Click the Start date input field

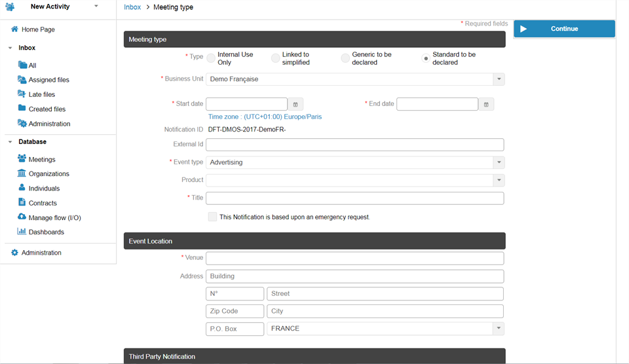click(247, 104)
